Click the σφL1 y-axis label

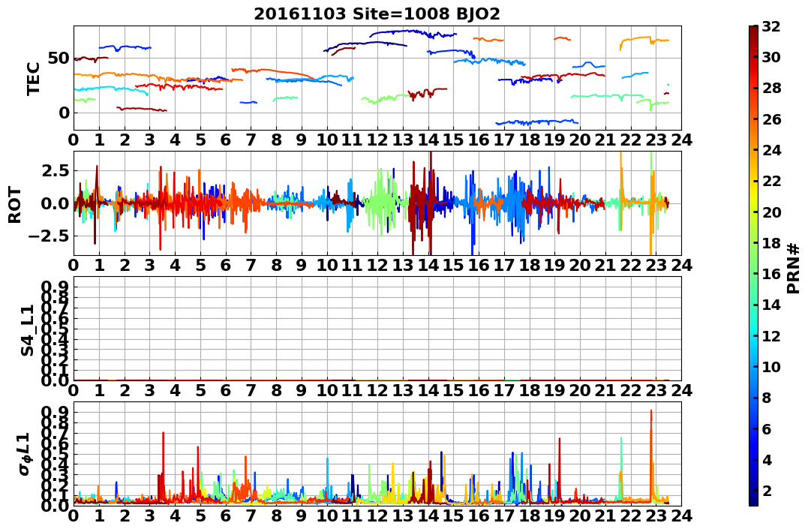[x=24, y=454]
